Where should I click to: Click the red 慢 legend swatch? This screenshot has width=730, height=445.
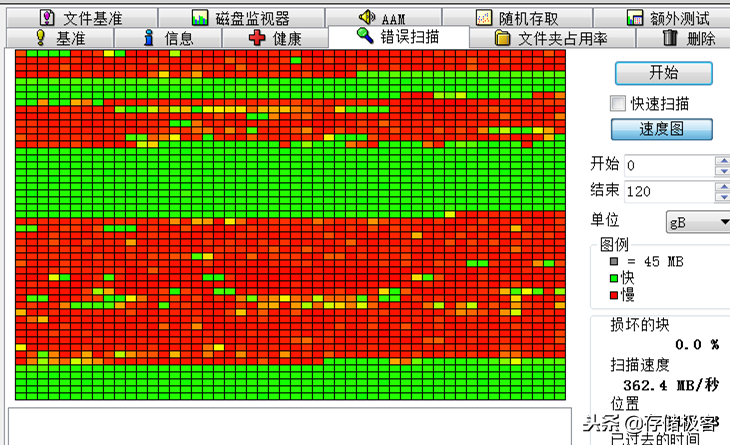tap(614, 295)
